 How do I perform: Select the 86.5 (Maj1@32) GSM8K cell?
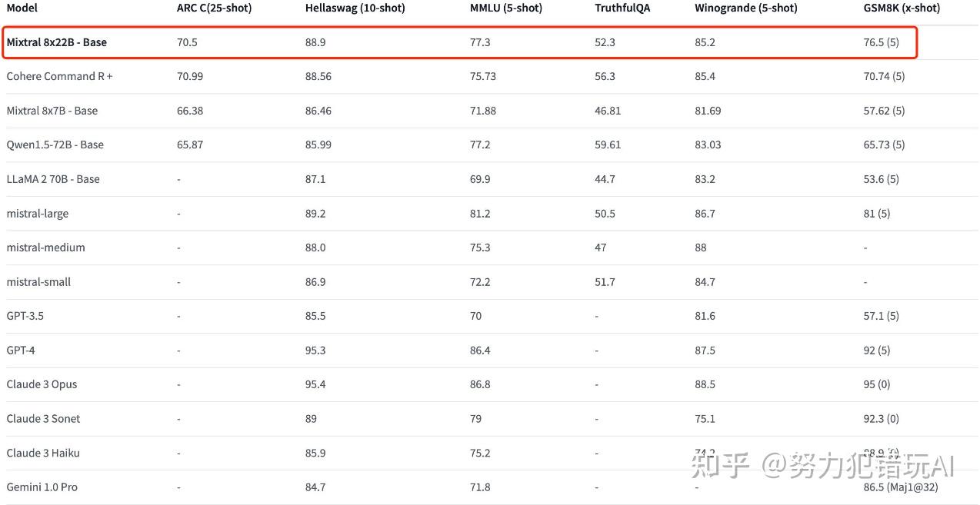900,487
